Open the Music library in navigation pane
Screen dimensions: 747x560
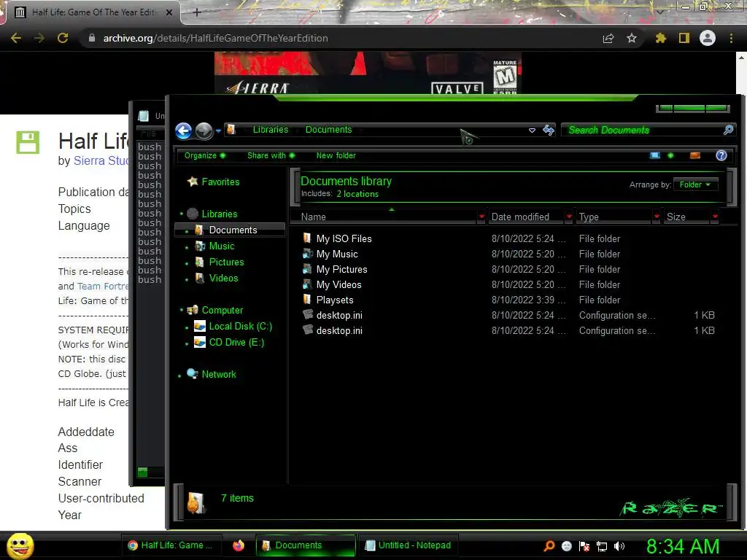pyautogui.click(x=222, y=246)
